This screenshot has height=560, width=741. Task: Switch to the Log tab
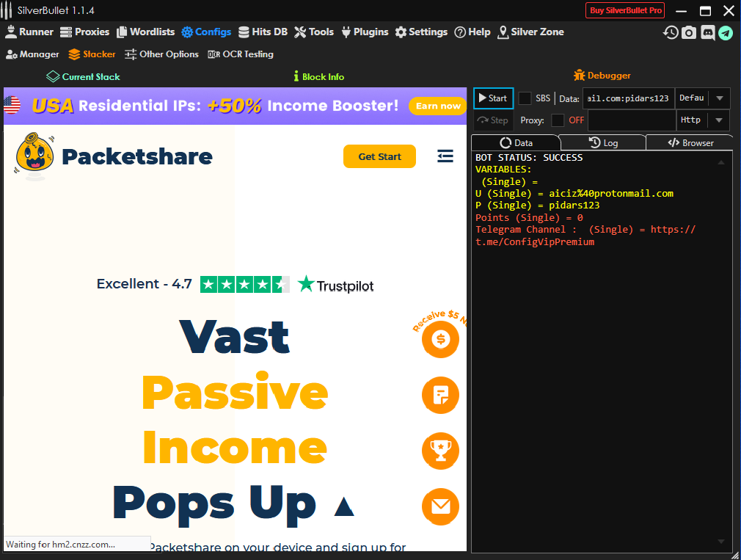[x=603, y=142]
